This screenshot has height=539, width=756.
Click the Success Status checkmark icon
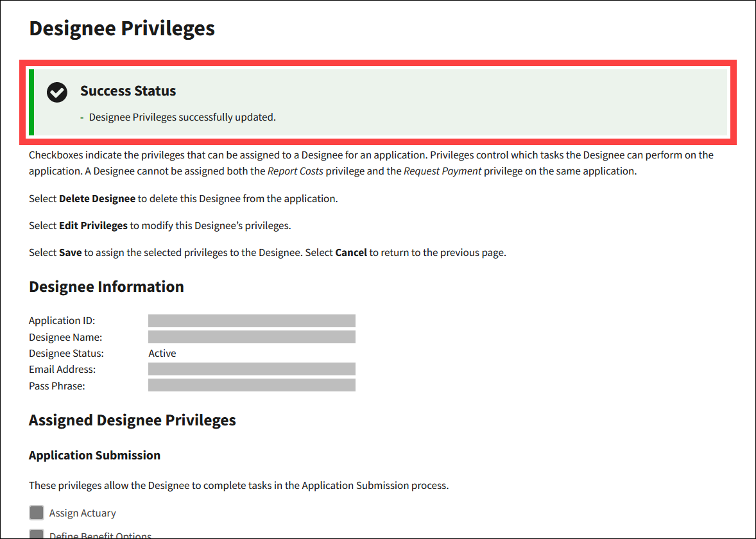[57, 92]
